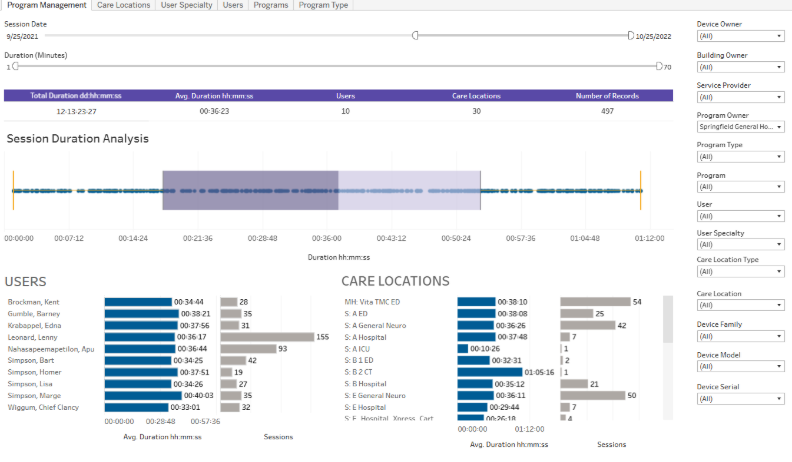Viewport: 792px width, 462px height.
Task: Select the Program Type tab
Action: (323, 5)
